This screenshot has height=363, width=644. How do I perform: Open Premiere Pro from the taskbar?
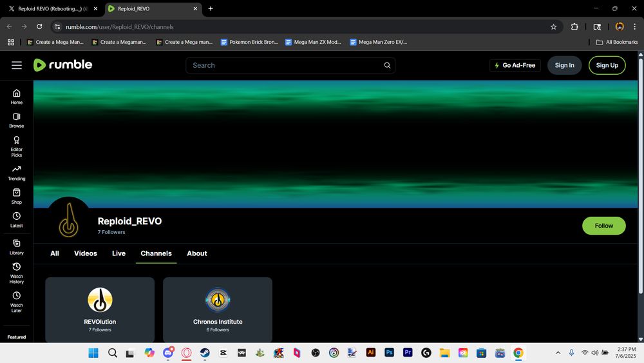coord(408,353)
